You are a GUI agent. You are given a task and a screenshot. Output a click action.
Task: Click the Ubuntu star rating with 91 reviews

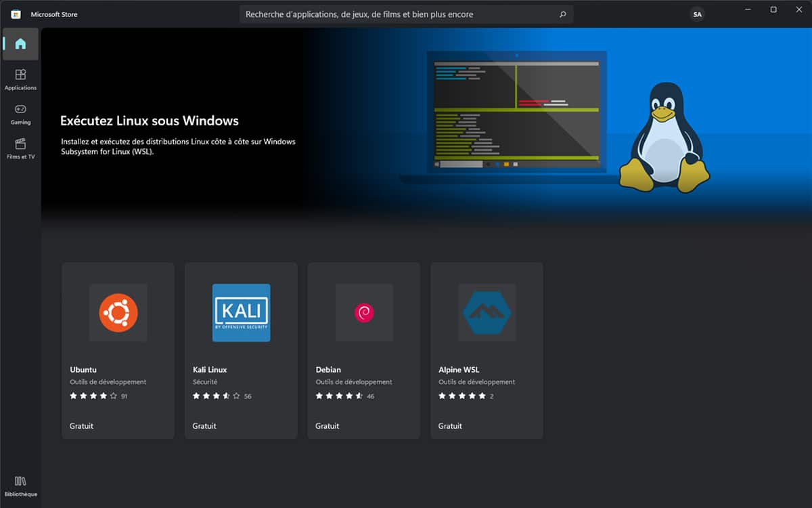click(x=99, y=396)
